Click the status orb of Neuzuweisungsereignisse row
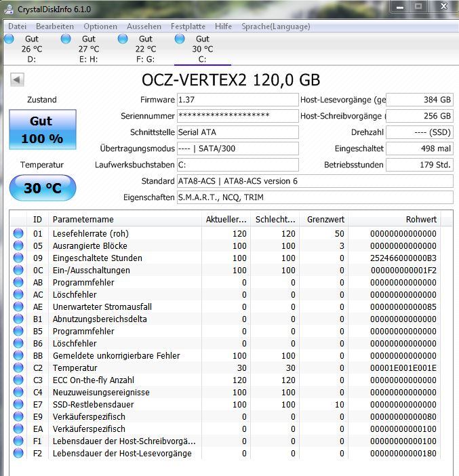The width and height of the screenshot is (459, 476). (18, 392)
